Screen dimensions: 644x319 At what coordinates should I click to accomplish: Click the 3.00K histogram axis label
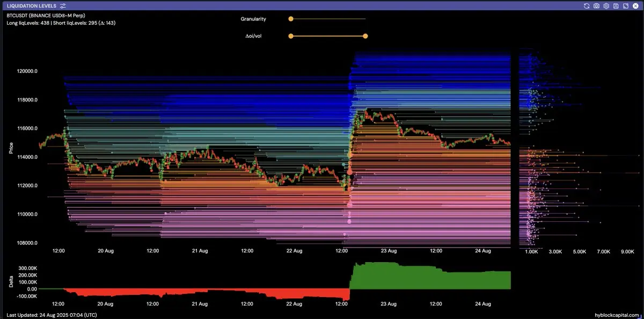[555, 251]
